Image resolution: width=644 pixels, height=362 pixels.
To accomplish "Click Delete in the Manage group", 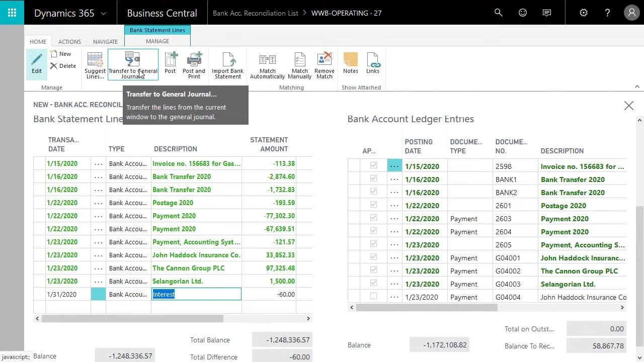I will [63, 66].
